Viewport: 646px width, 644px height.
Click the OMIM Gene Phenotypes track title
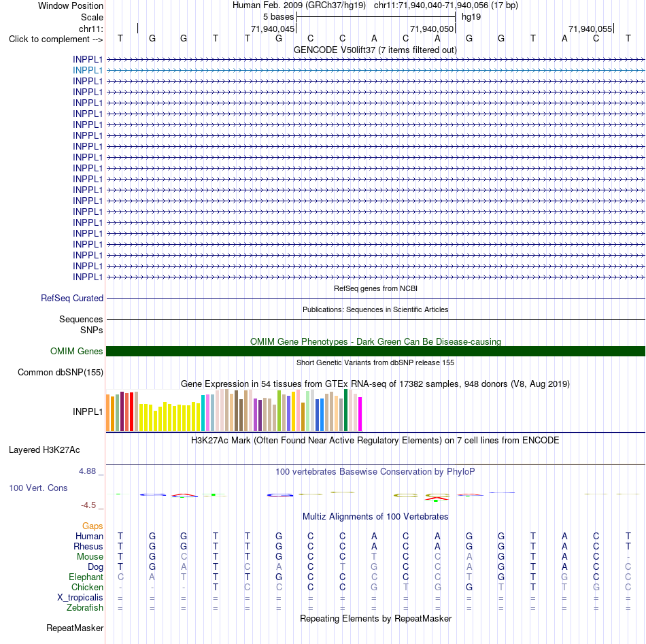[375, 341]
